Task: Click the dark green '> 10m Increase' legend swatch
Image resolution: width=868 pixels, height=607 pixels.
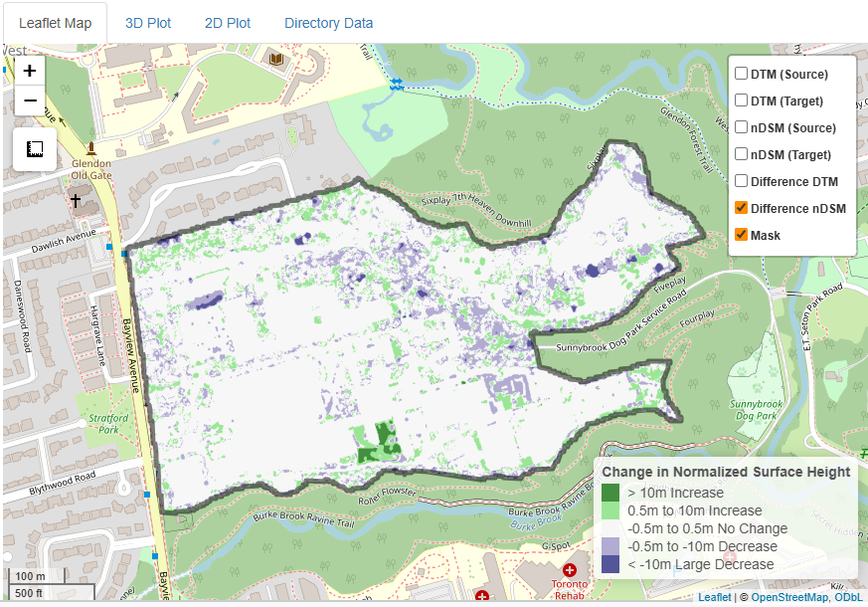Action: [x=612, y=492]
